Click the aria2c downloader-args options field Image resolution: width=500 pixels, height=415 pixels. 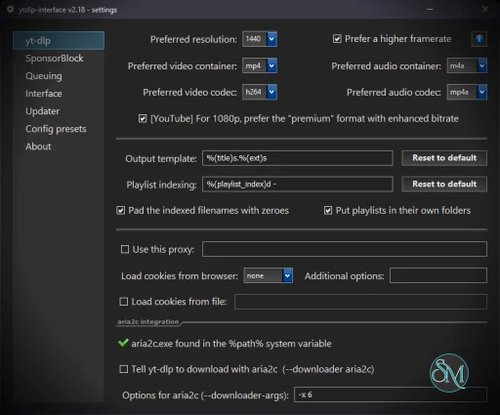390,395
